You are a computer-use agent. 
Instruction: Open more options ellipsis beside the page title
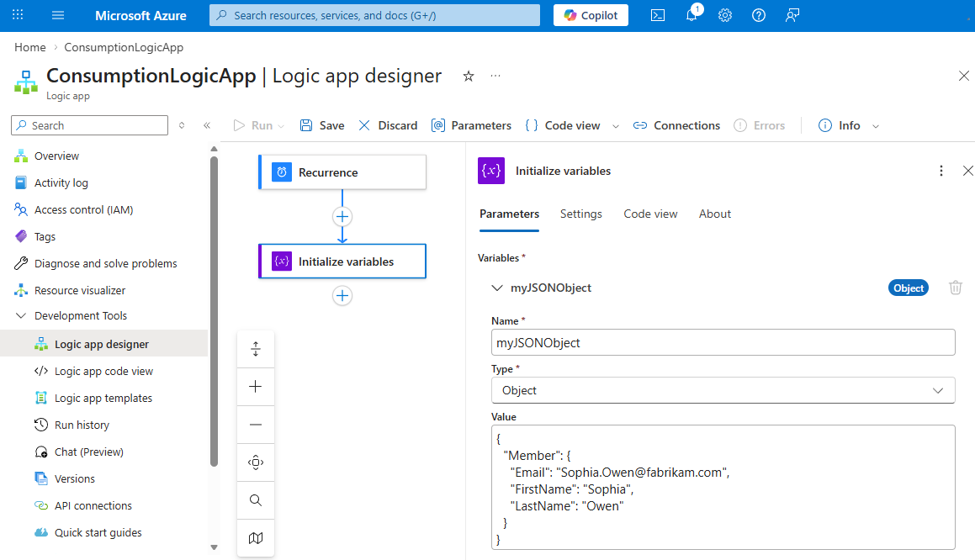pyautogui.click(x=495, y=76)
